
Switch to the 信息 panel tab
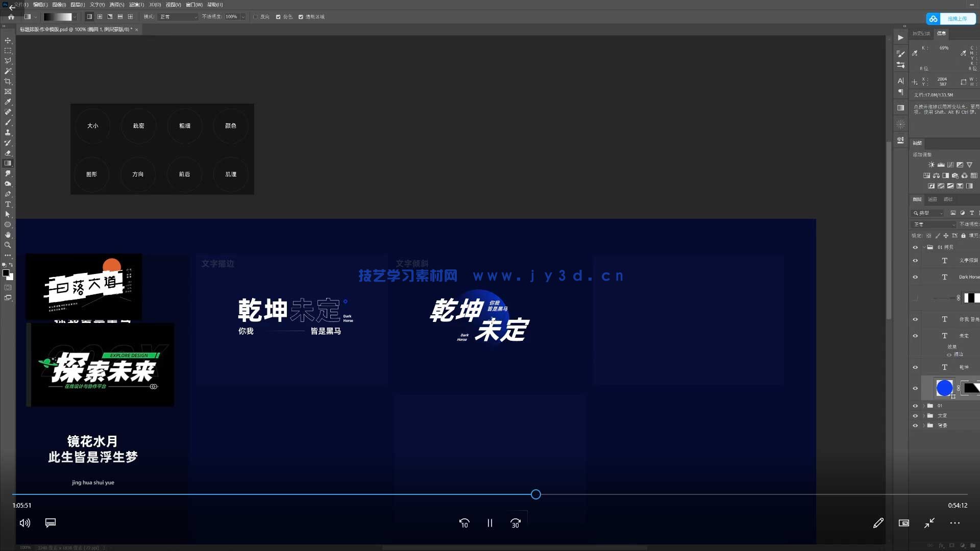(941, 34)
